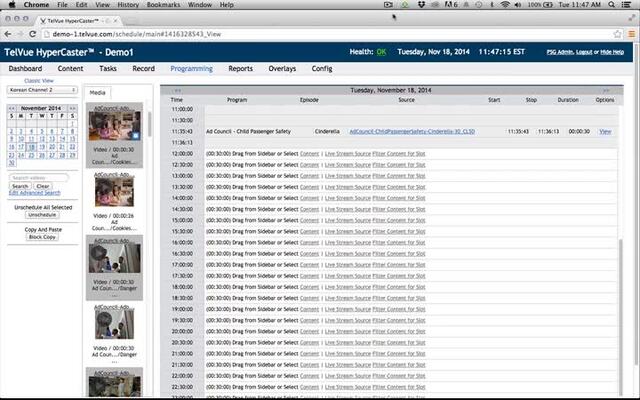Click the Block Copy button
The image size is (640, 400).
click(42, 237)
